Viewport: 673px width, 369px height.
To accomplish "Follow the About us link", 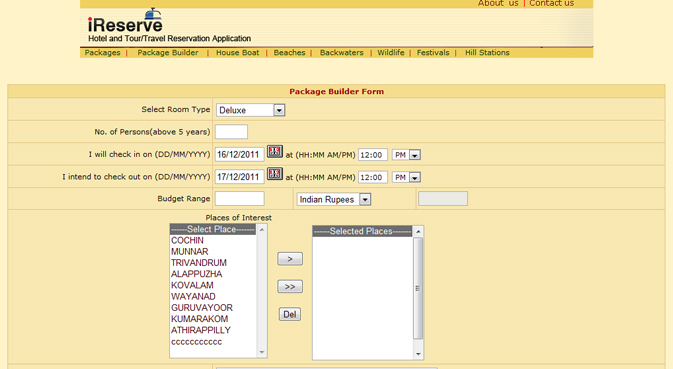I will click(498, 3).
